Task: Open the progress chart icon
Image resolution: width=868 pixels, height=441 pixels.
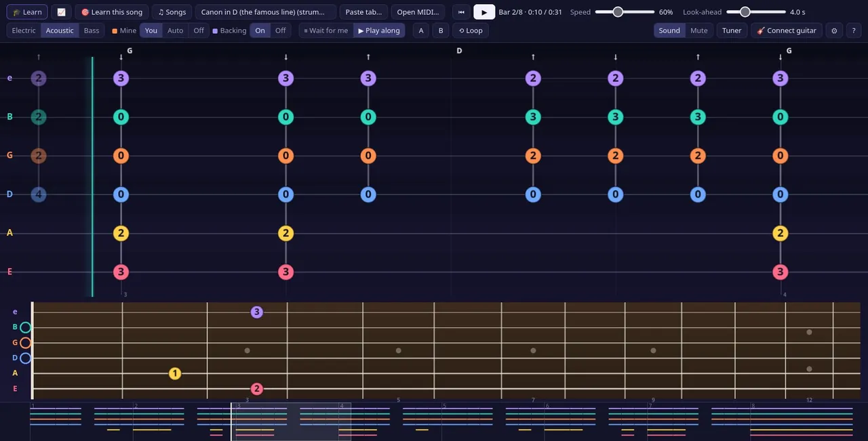Action: 61,12
